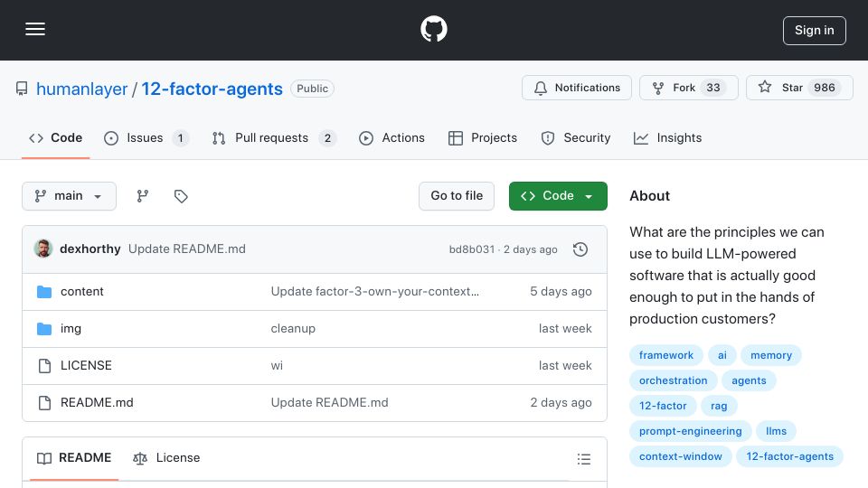Click the framework topic tag
Screen dimensions: 868x488
click(x=666, y=355)
